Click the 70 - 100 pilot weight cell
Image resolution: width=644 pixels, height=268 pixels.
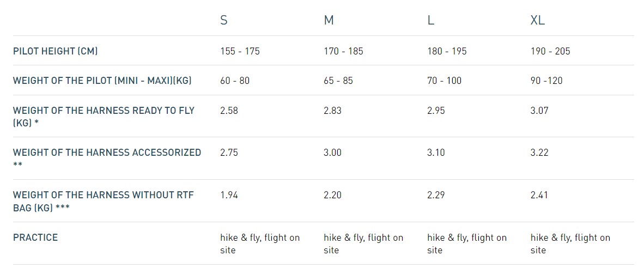(444, 81)
